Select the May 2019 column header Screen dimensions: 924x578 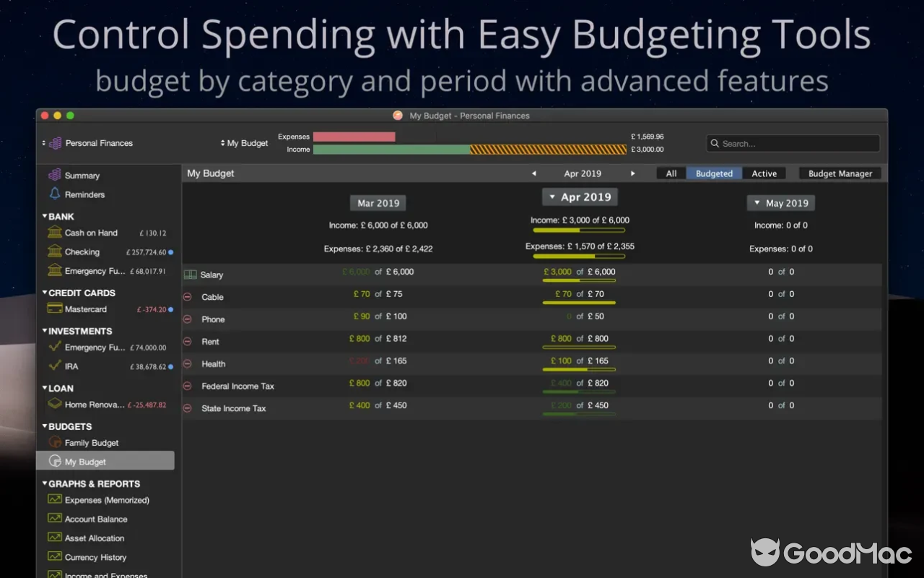click(780, 202)
